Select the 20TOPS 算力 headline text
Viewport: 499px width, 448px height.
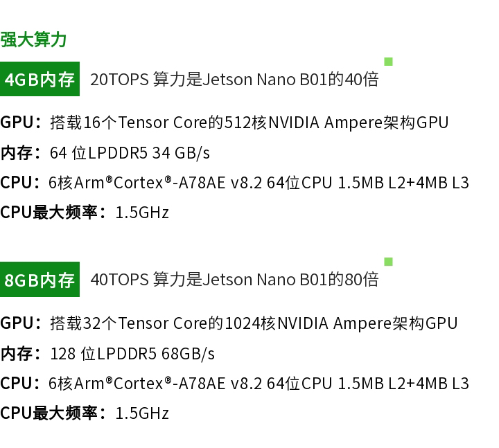click(x=234, y=79)
